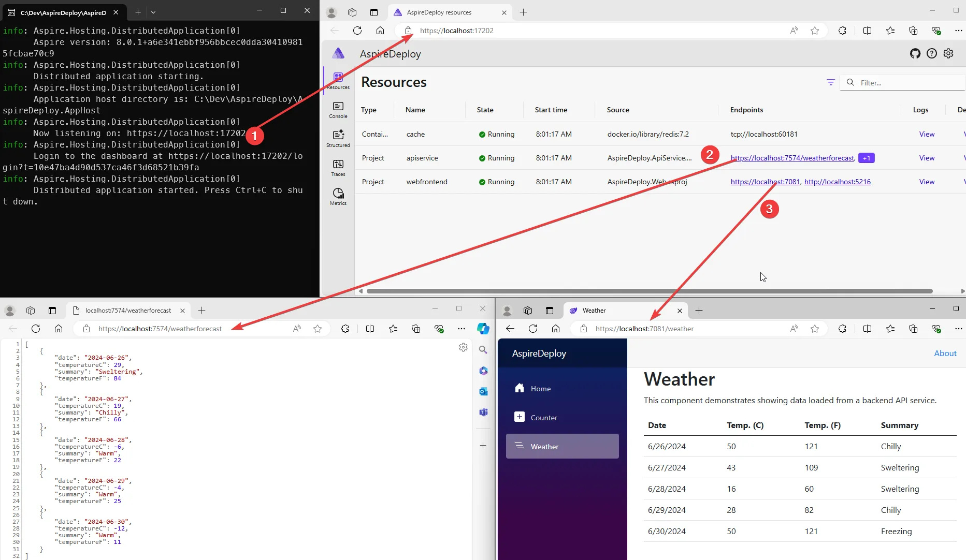This screenshot has height=560, width=966.
Task: Click the resource type filter icon
Action: click(x=831, y=82)
